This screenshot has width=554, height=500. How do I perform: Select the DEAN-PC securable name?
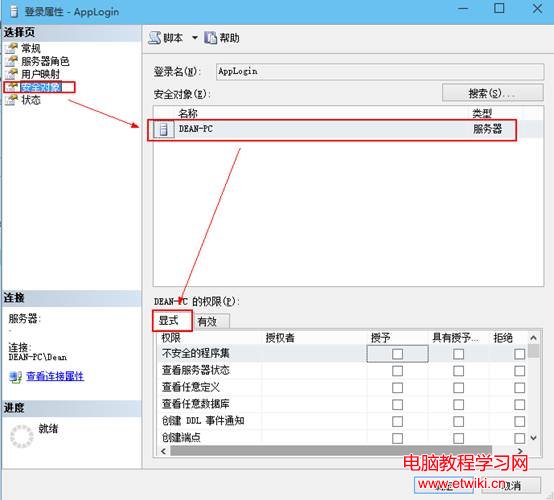pyautogui.click(x=196, y=129)
